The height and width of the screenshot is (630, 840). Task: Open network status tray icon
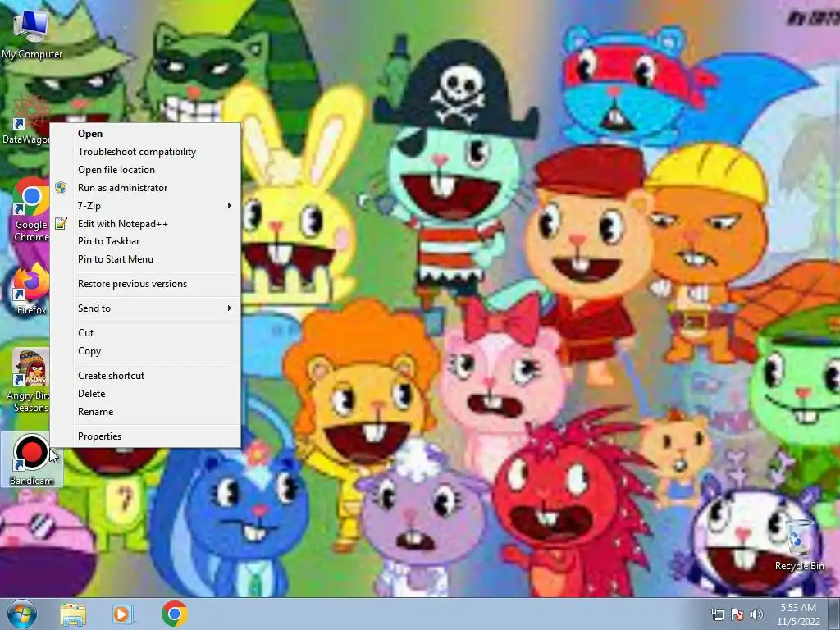[717, 614]
